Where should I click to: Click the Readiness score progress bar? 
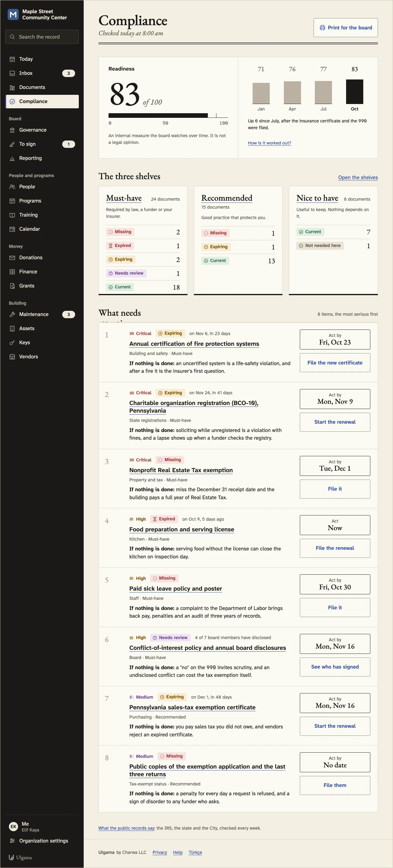(168, 115)
